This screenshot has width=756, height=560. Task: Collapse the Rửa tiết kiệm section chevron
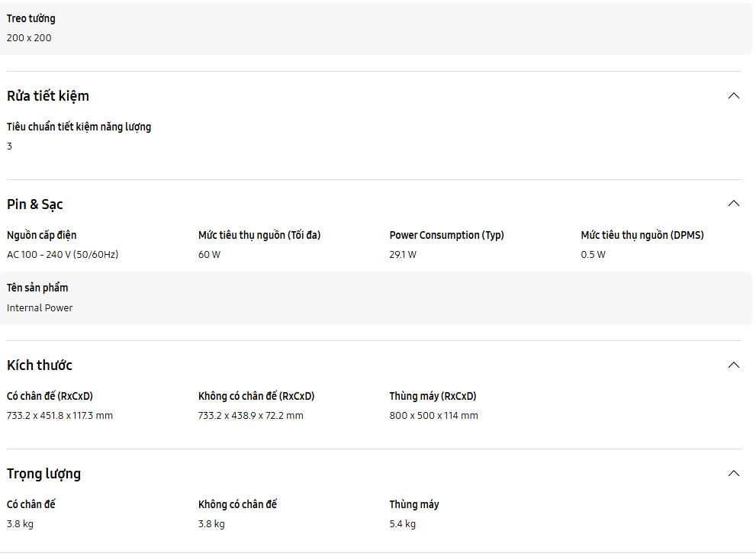734,95
